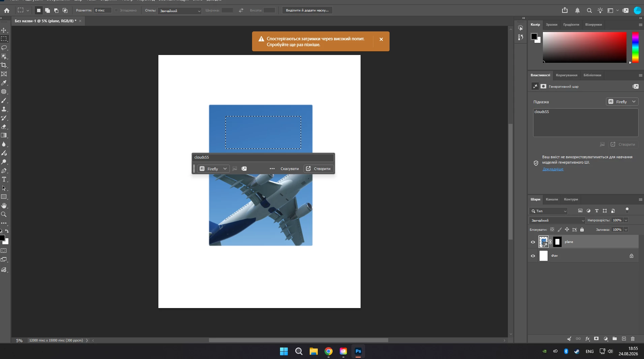The height and width of the screenshot is (359, 644).
Task: Dismiss the high demand warning notification
Action: (x=381, y=39)
